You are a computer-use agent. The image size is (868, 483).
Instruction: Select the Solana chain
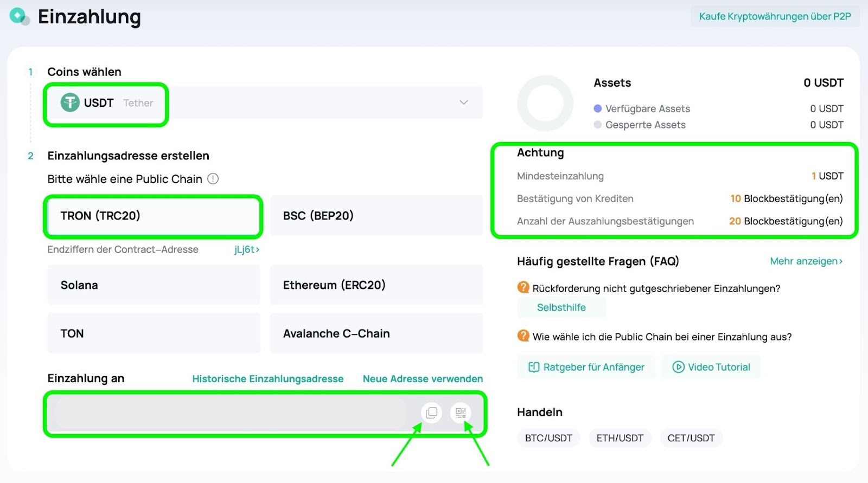click(x=154, y=285)
